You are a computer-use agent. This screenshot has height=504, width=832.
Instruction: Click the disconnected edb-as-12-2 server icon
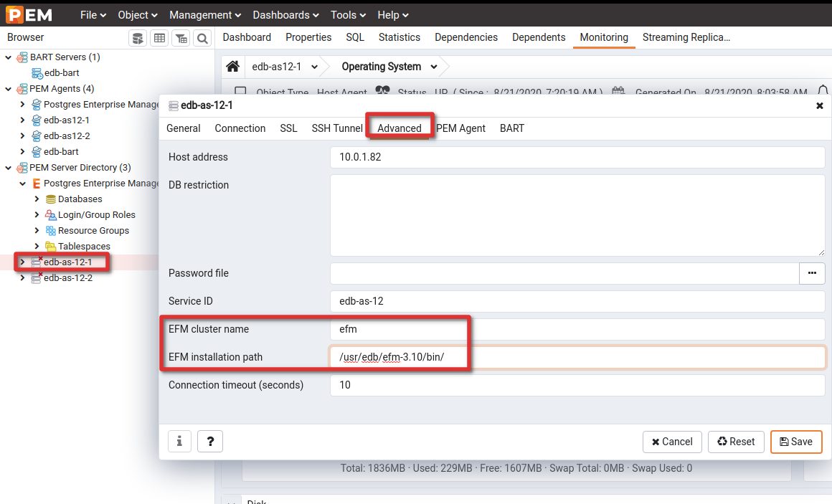[36, 277]
